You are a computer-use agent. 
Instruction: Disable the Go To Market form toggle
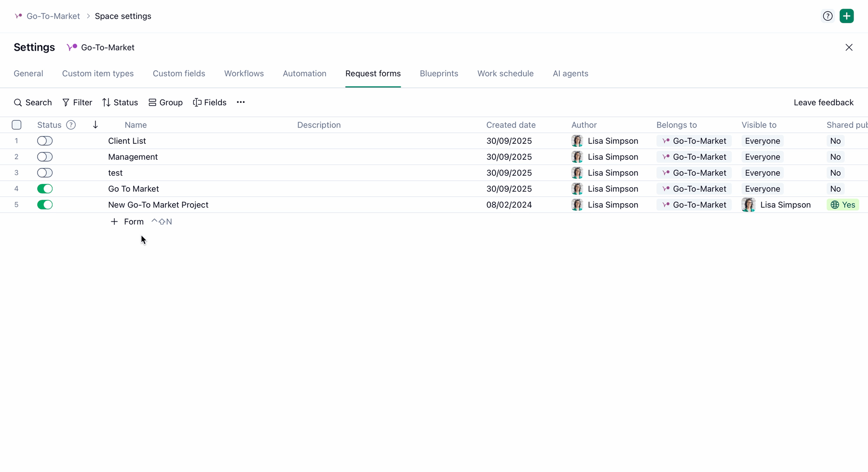45,189
